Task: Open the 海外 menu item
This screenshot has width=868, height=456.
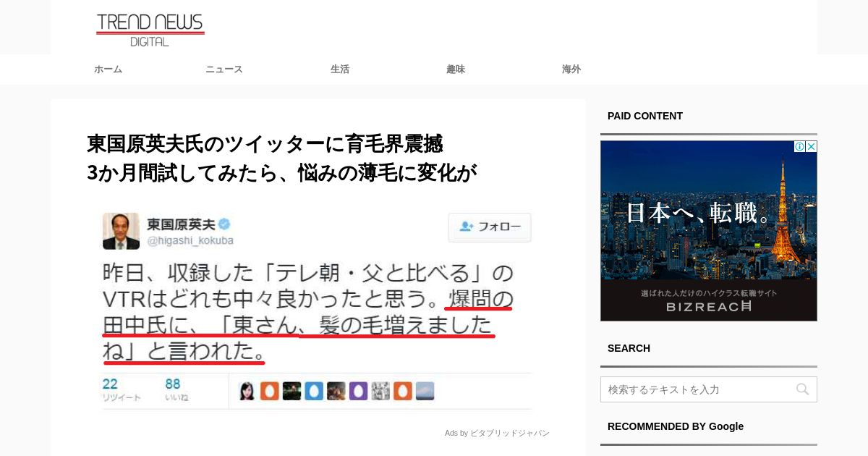Action: click(x=571, y=69)
